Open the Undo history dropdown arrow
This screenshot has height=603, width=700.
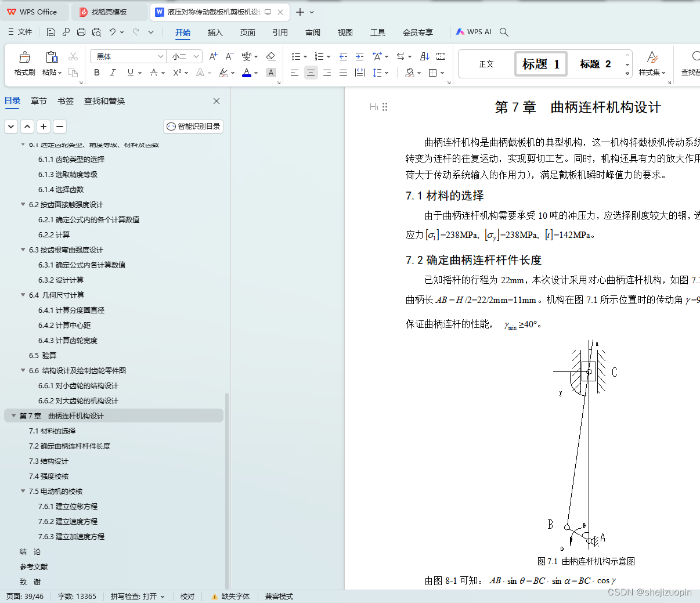pos(122,32)
